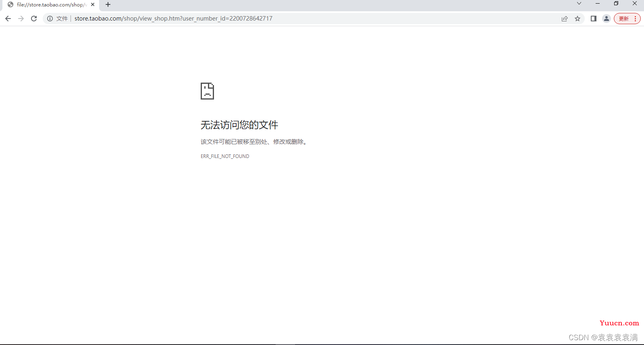The width and height of the screenshot is (644, 345).
Task: Expand the tab search dropdown
Action: pos(579,4)
